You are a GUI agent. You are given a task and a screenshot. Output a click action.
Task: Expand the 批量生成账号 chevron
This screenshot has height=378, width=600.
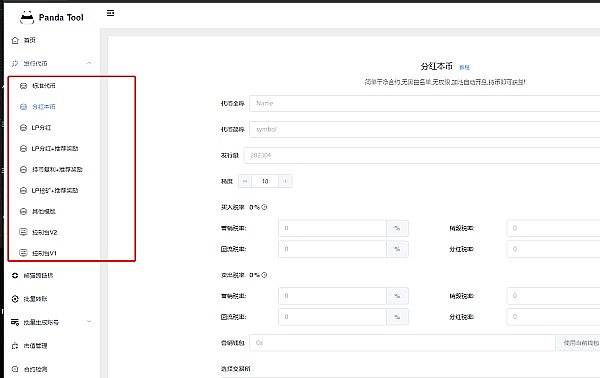(x=89, y=321)
